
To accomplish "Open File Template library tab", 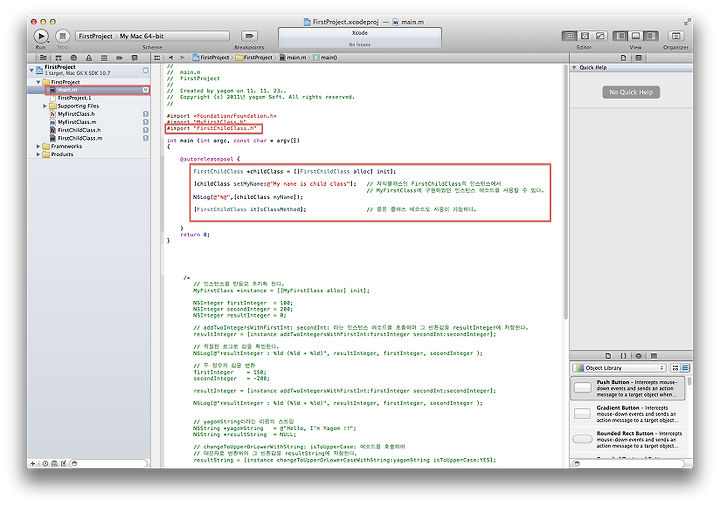I will click(608, 356).
